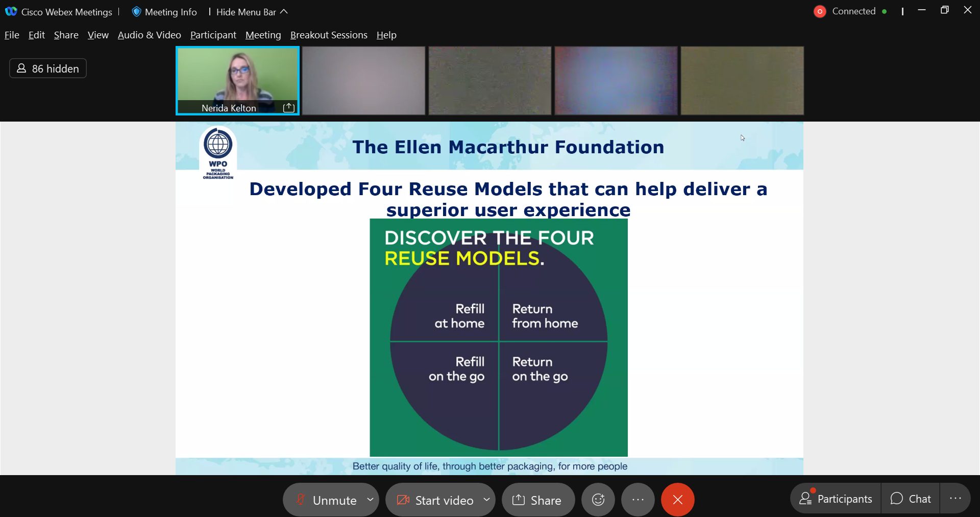980x517 pixels.
Task: Click the reactions smiley icon
Action: point(598,500)
